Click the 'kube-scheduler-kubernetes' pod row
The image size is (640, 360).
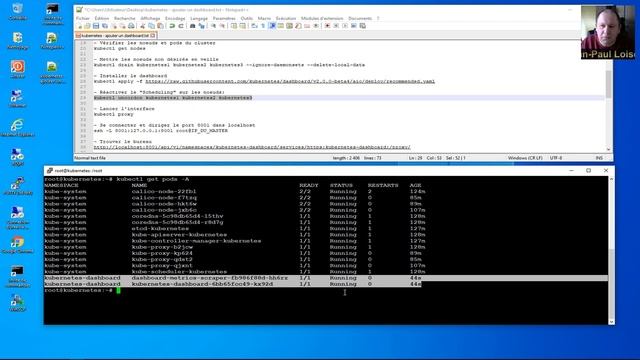click(235, 272)
